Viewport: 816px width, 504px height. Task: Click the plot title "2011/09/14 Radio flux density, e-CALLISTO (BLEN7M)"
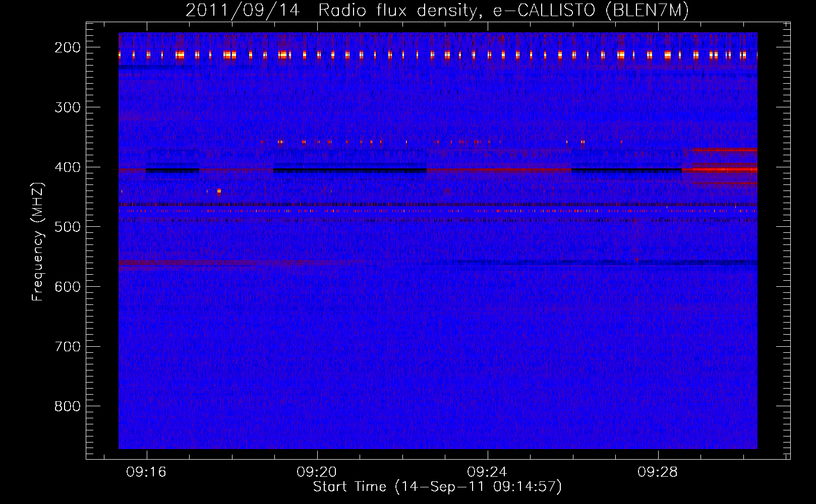(437, 11)
